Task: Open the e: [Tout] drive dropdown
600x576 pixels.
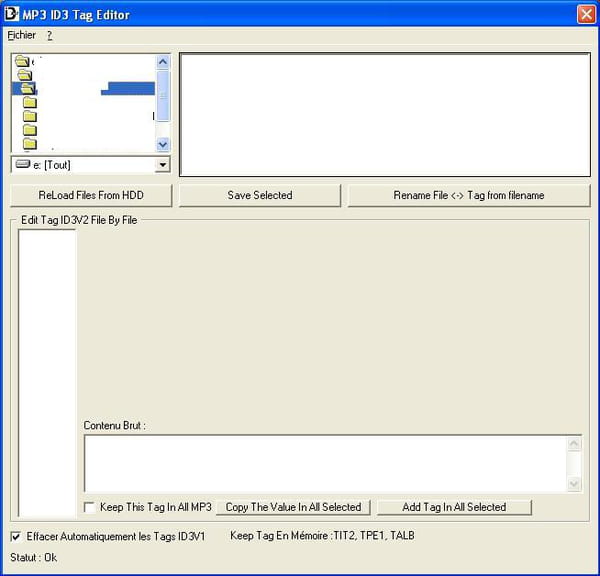Action: (x=163, y=165)
